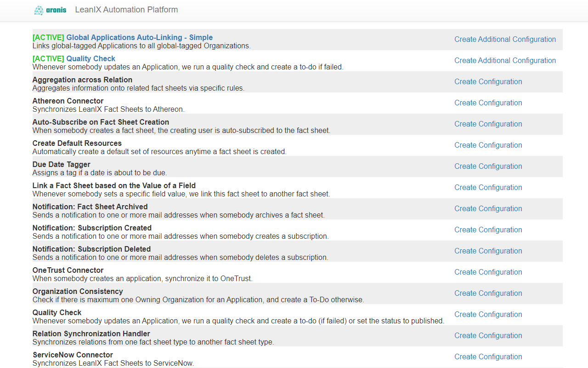This screenshot has width=588, height=368.
Task: Create configuration for Organization Consistency
Action: click(x=488, y=293)
